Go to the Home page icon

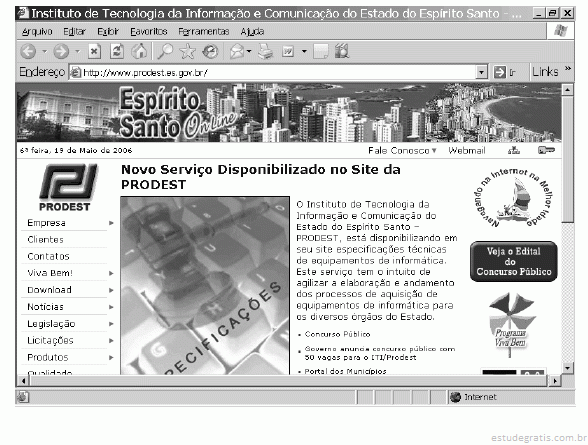139,51
